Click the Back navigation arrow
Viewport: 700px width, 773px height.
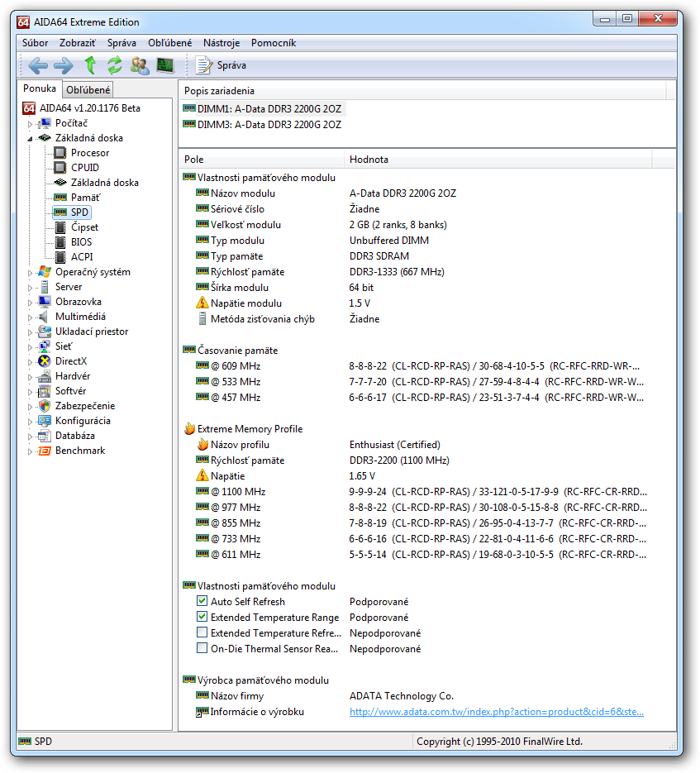point(38,65)
